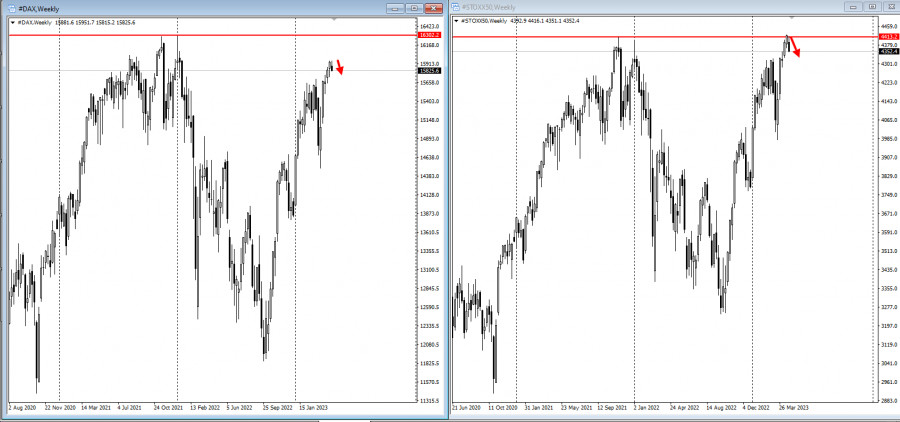Screen dimensions: 900x422
Task: Click the DAX chart shift triangle marker
Action: [335, 19]
